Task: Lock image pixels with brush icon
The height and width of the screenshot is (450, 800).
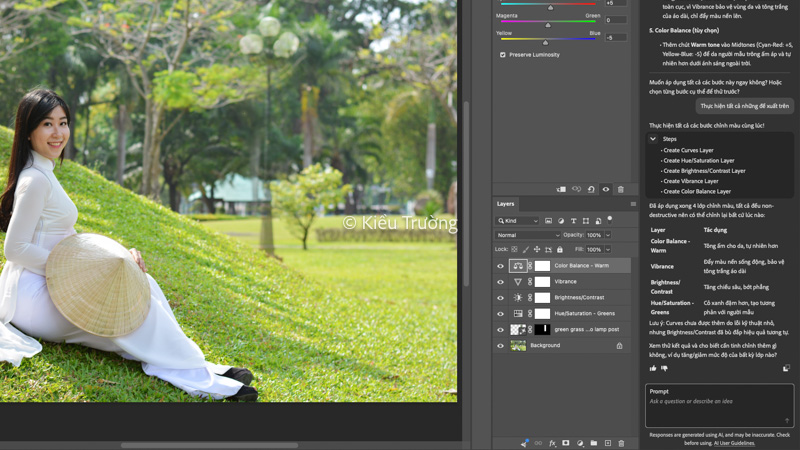Action: coord(526,249)
